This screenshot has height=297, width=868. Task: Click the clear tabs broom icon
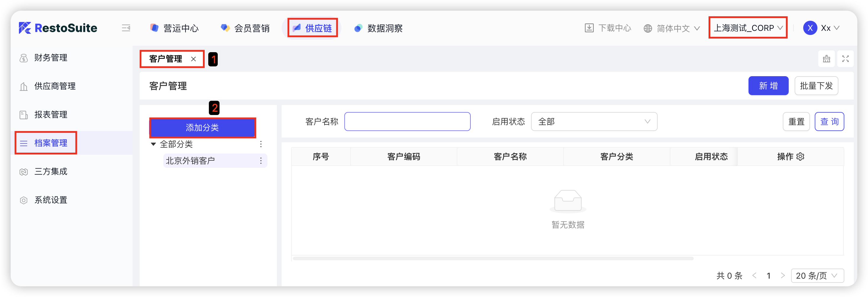[x=826, y=59]
